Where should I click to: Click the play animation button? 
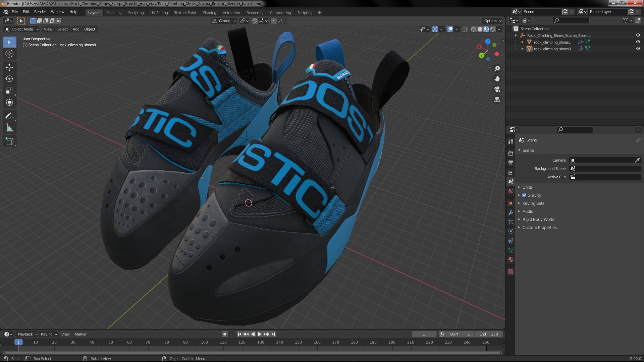coord(260,334)
